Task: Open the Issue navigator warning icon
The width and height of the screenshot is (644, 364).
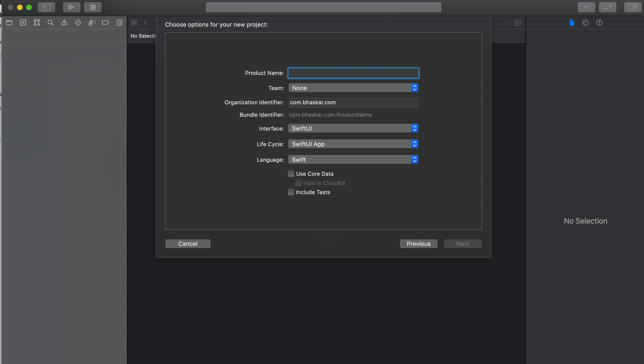Action: 64,23
